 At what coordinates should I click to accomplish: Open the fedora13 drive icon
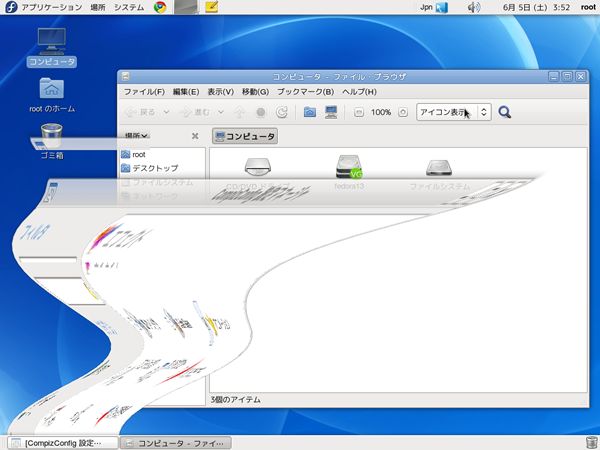click(x=349, y=167)
